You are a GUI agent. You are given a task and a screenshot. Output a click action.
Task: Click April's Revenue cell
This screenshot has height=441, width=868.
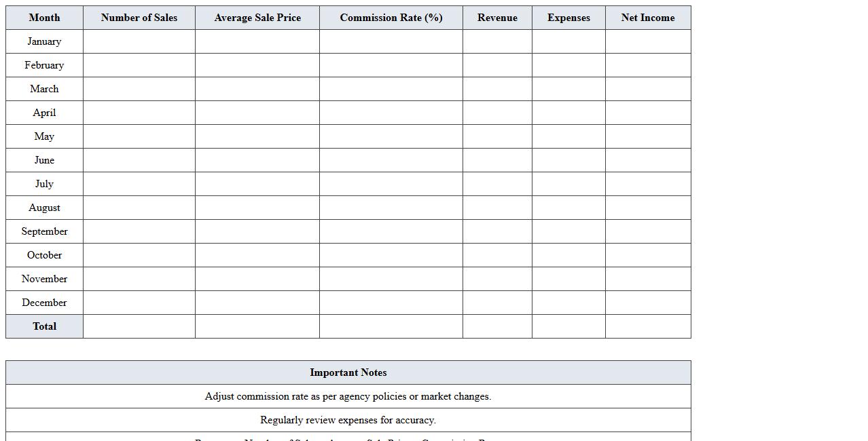(x=497, y=113)
